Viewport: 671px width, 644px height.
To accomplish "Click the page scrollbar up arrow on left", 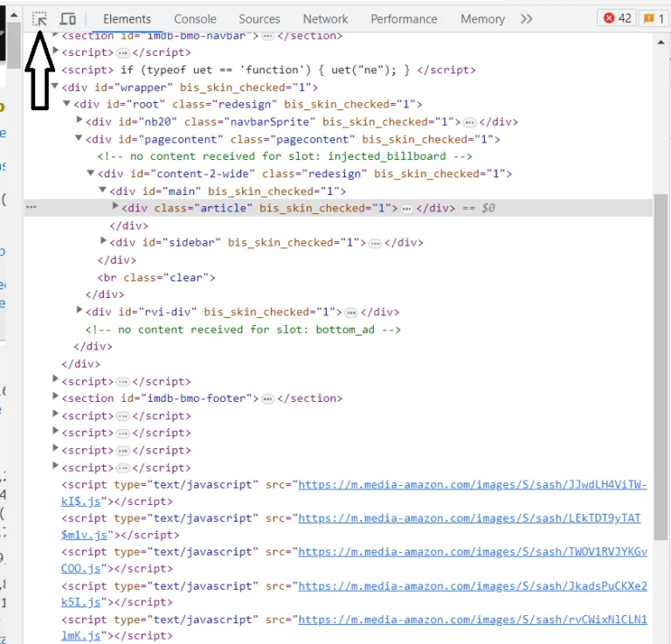I will coord(14,15).
